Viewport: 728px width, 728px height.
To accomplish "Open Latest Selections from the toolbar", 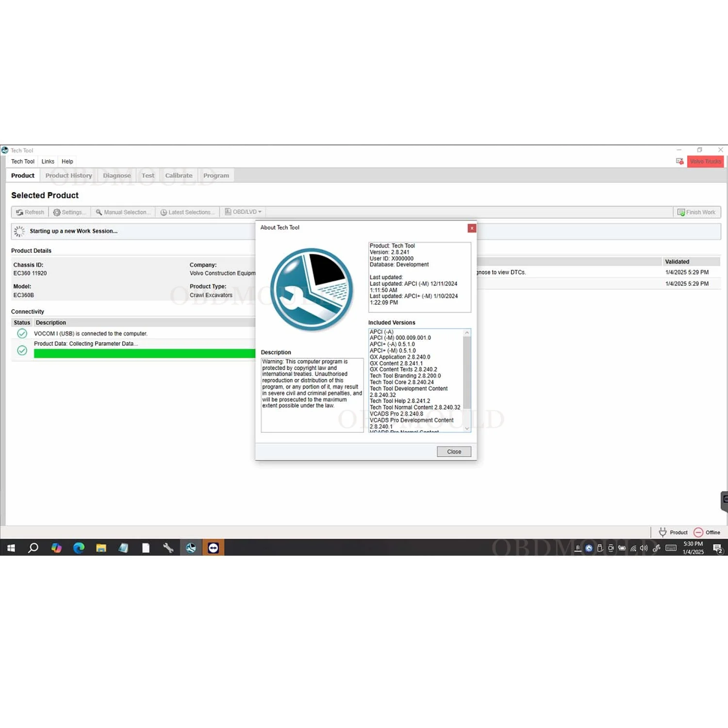I will pos(188,213).
